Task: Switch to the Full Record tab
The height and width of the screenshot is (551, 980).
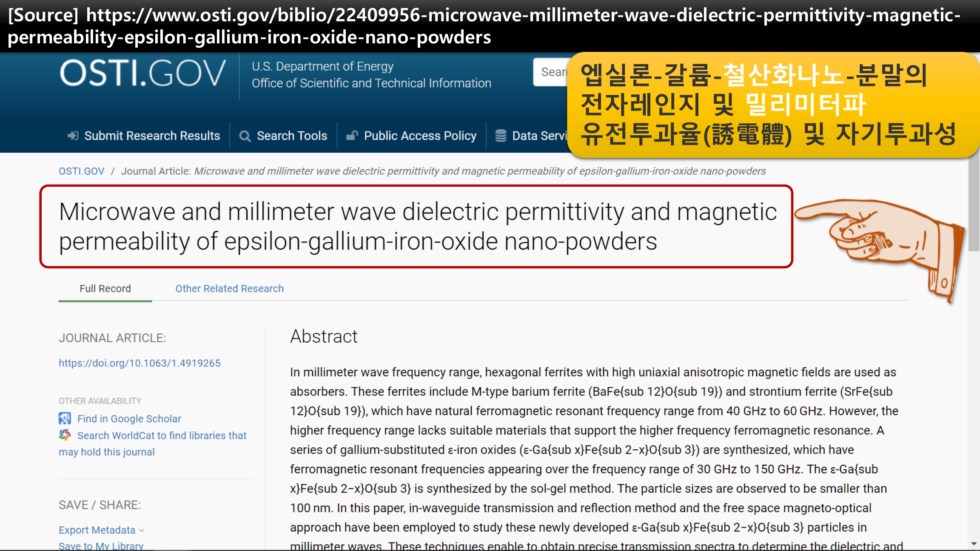Action: [105, 288]
